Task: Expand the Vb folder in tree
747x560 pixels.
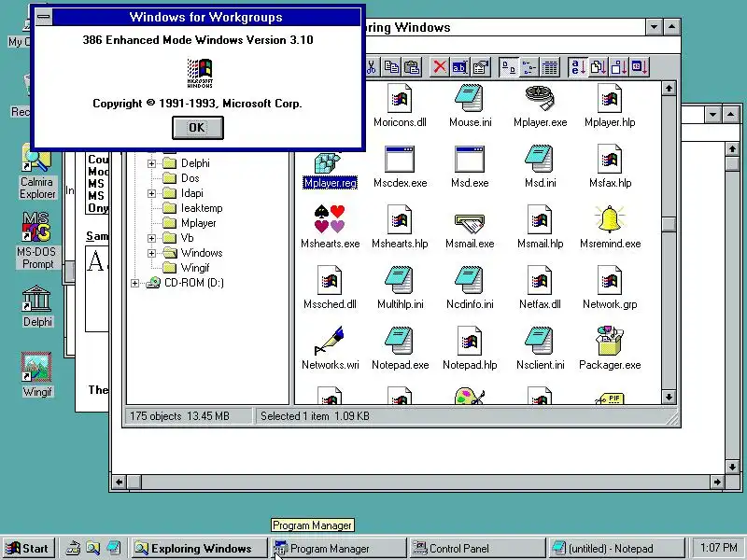Action: click(151, 238)
